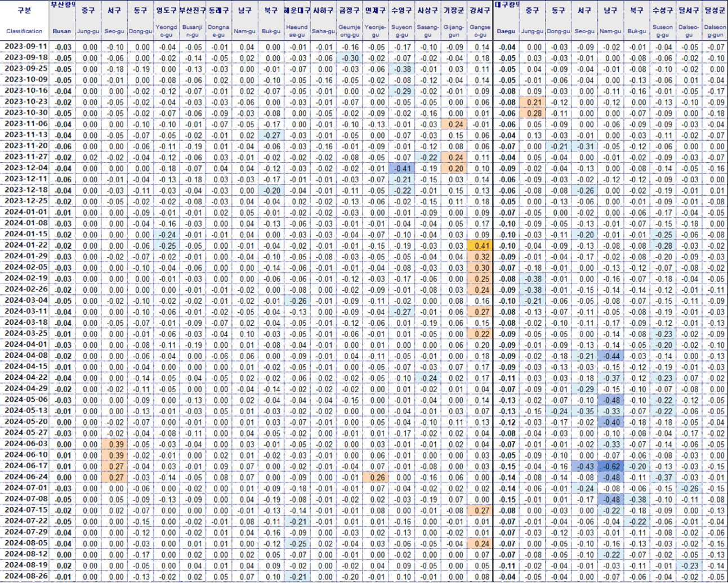Click the 2023-10-09 date cell
The image size is (728, 583).
(25, 80)
